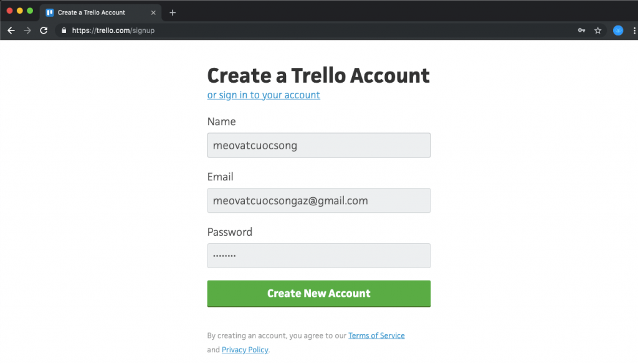Click into the Password field

click(319, 256)
